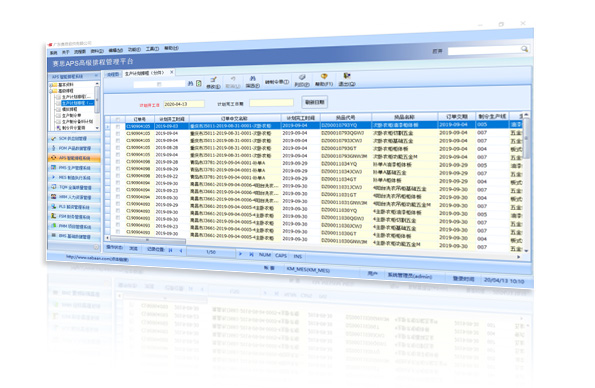
Task: Click the magnifier icon in top search box
Action: pyautogui.click(x=524, y=49)
